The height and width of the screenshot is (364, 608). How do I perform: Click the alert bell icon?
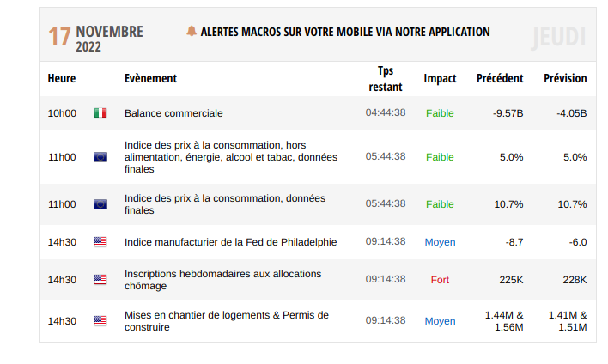point(191,32)
